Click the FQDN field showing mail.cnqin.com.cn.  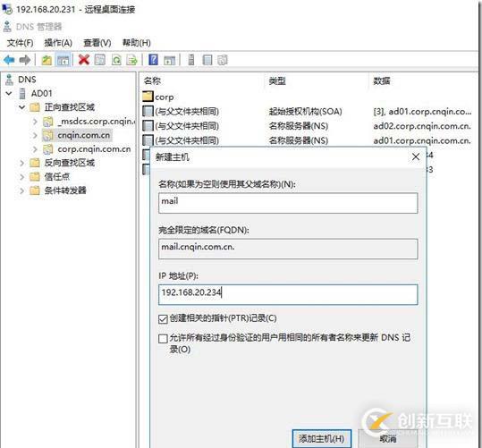pos(288,249)
